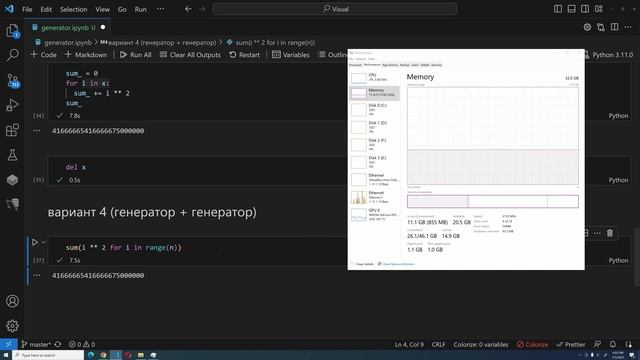The width and height of the screenshot is (640, 360).
Task: Open the Extensions view
Action: 12,130
